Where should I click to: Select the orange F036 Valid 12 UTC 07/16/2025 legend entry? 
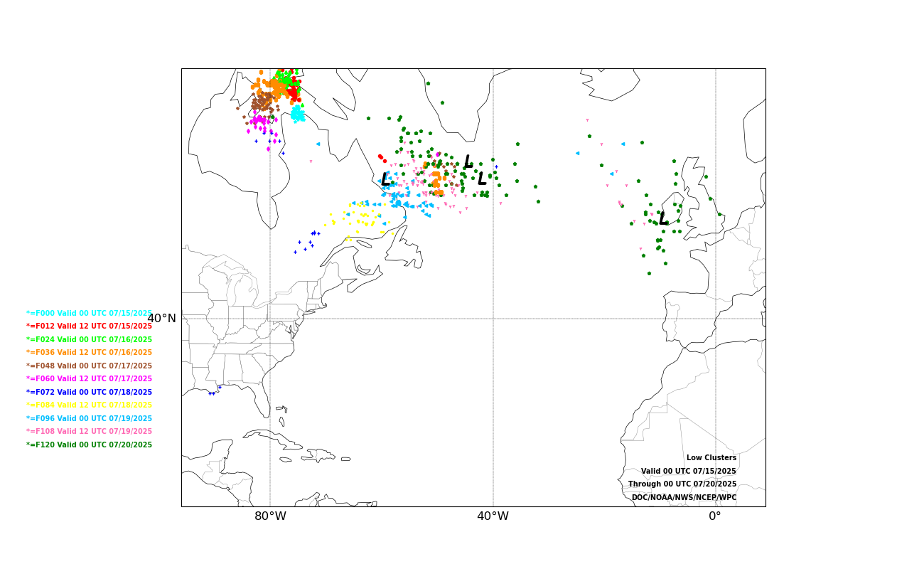(x=89, y=353)
